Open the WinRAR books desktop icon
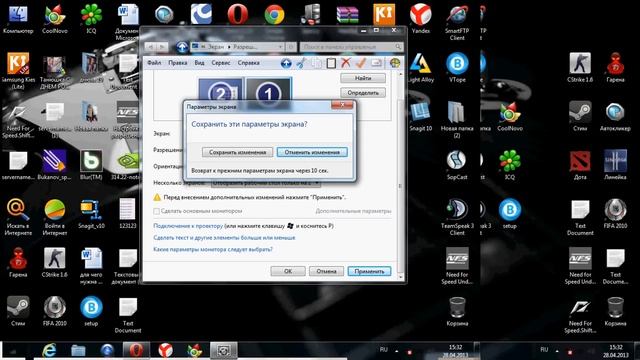 coord(347,15)
